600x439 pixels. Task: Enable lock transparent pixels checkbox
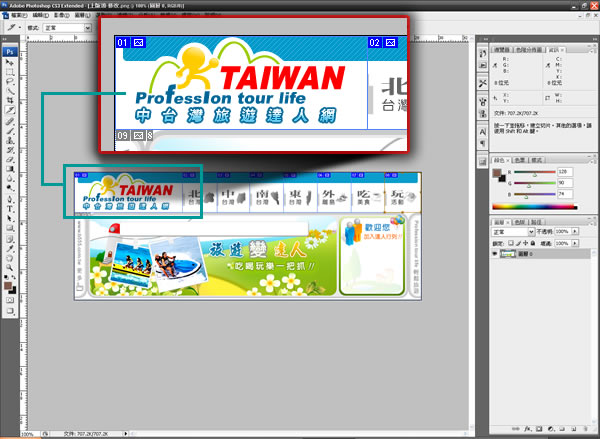click(x=511, y=243)
